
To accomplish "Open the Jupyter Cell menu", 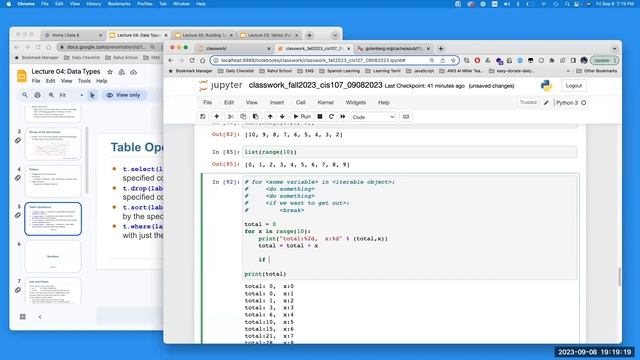I will pos(301,102).
